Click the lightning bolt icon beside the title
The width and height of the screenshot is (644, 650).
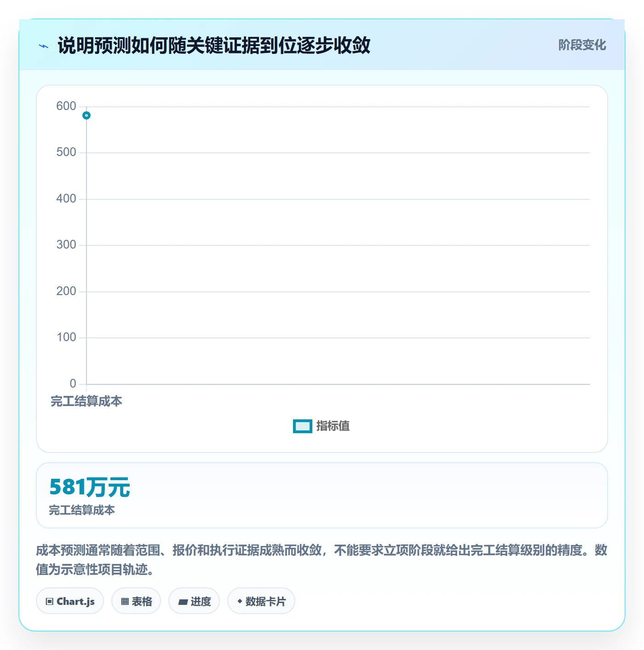point(44,46)
